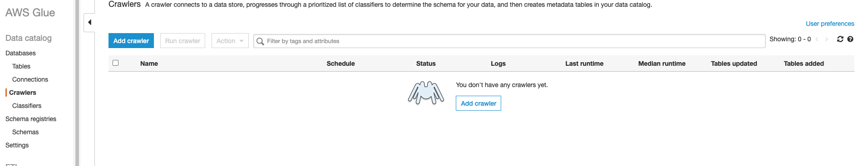Click the search magnifier icon
868x166 pixels.
260,41
